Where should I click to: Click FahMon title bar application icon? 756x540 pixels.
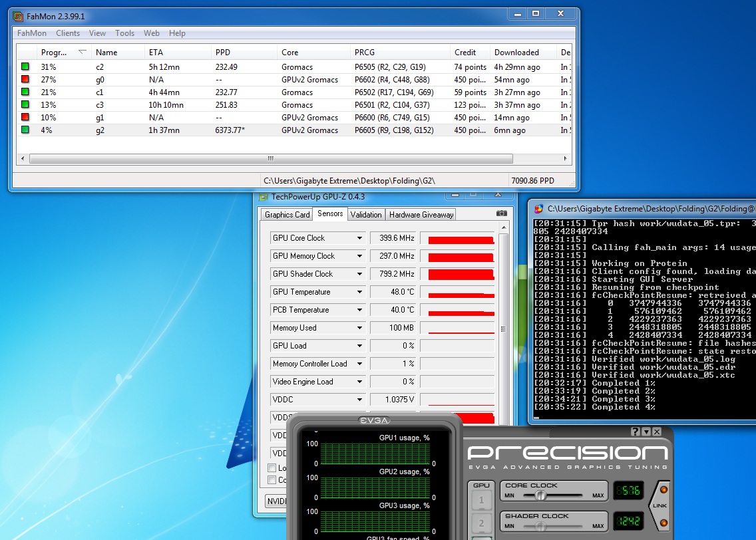pyautogui.click(x=19, y=17)
